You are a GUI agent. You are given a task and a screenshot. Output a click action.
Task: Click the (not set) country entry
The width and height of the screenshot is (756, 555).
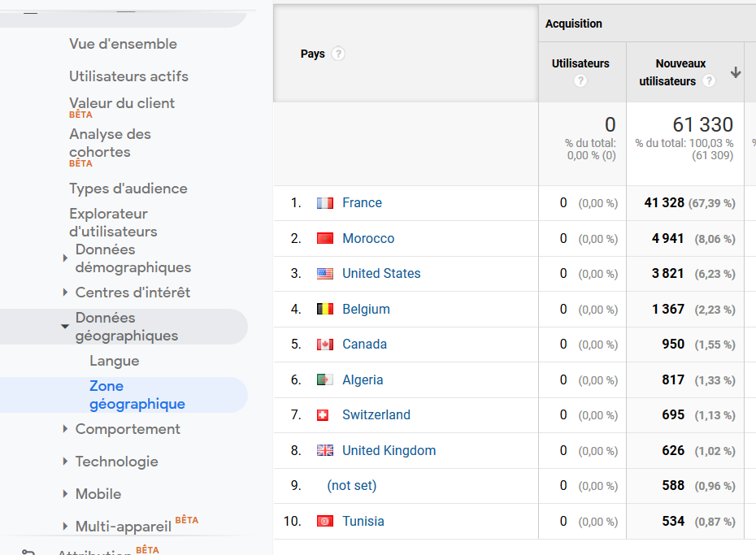[x=351, y=486]
